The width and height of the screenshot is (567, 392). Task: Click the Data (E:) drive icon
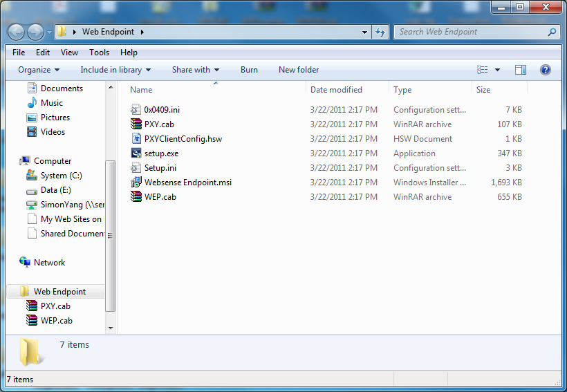coord(32,191)
